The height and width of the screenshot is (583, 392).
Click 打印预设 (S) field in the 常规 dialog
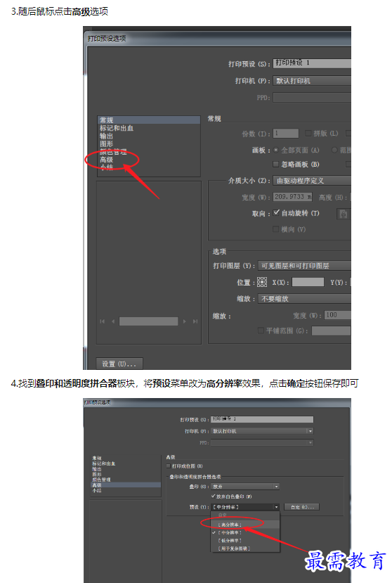[312, 63]
